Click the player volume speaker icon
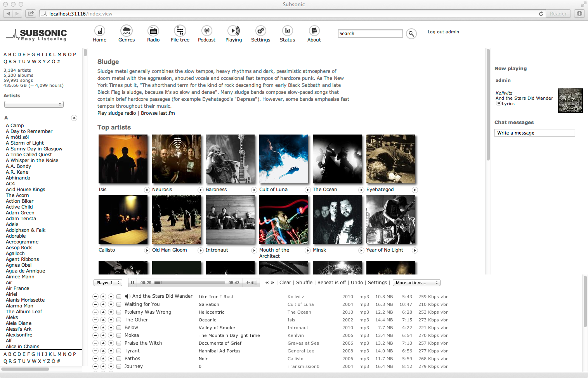The width and height of the screenshot is (588, 378). (x=247, y=283)
